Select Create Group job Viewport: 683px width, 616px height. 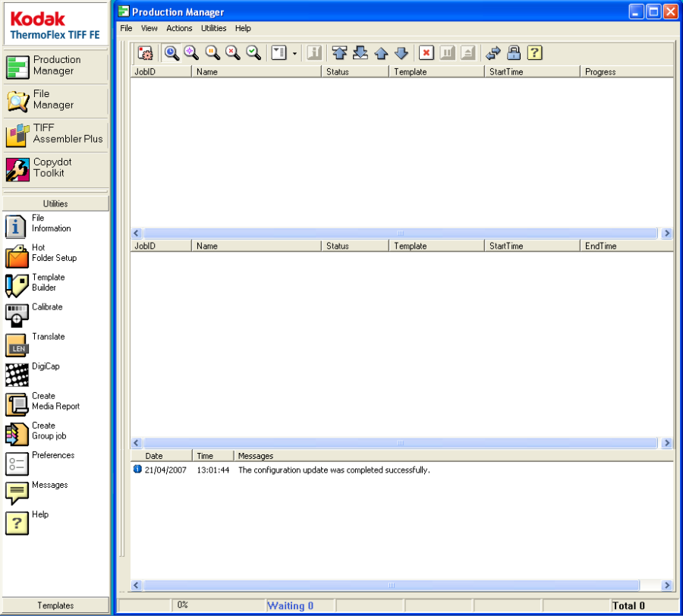click(x=36, y=432)
